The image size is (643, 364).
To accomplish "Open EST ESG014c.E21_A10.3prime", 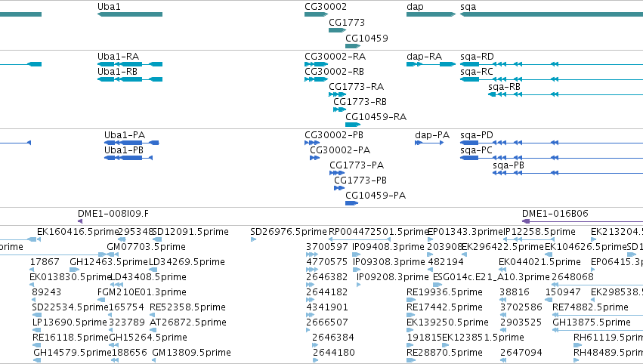I will 491,277.
